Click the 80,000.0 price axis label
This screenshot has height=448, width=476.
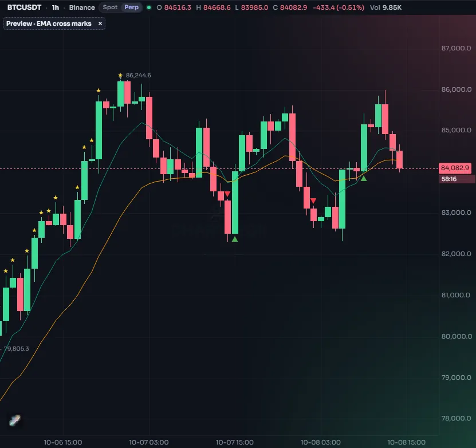[456, 336]
